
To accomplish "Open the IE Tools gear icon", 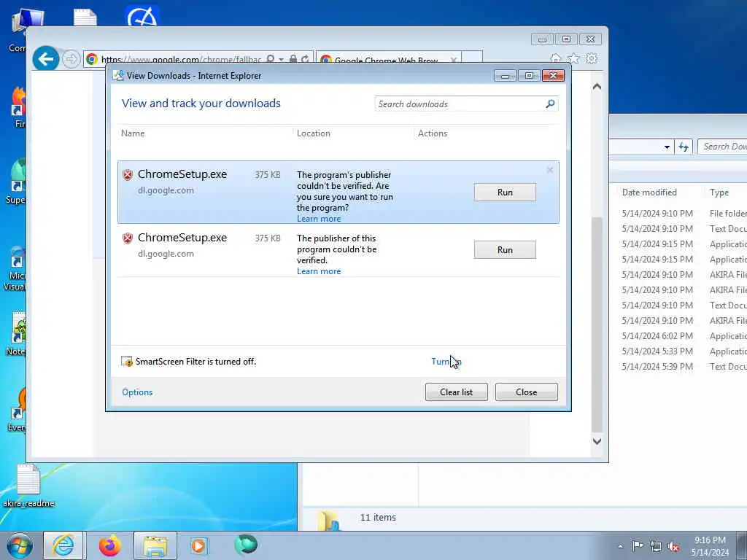I will pos(591,58).
